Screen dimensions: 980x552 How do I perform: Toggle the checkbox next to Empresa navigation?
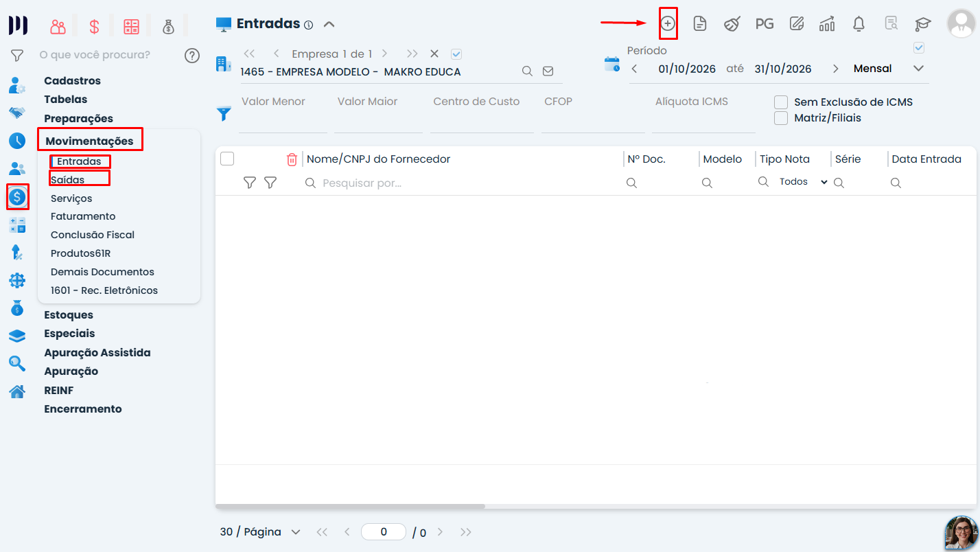pyautogui.click(x=456, y=54)
